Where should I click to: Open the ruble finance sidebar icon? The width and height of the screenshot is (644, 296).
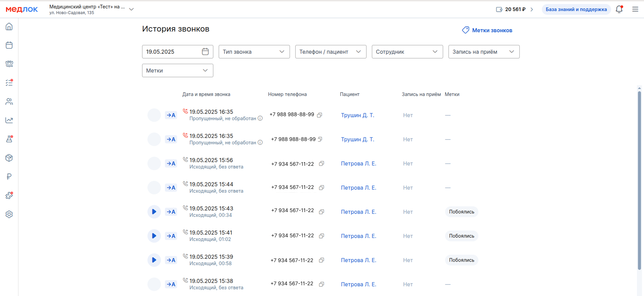9,177
